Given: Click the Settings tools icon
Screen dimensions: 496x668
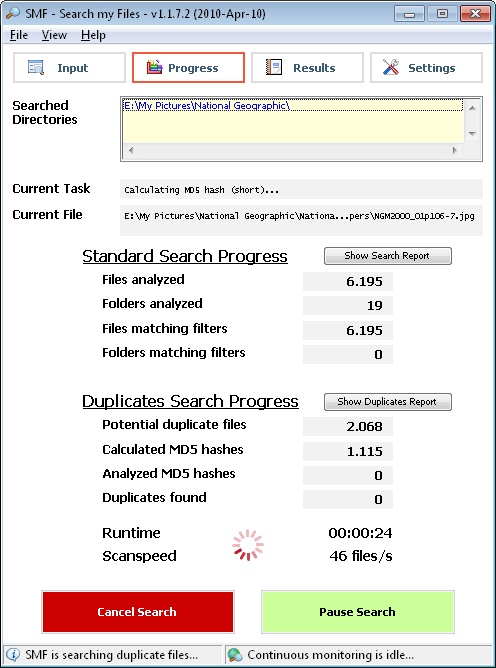Looking at the screenshot, I should coord(391,67).
